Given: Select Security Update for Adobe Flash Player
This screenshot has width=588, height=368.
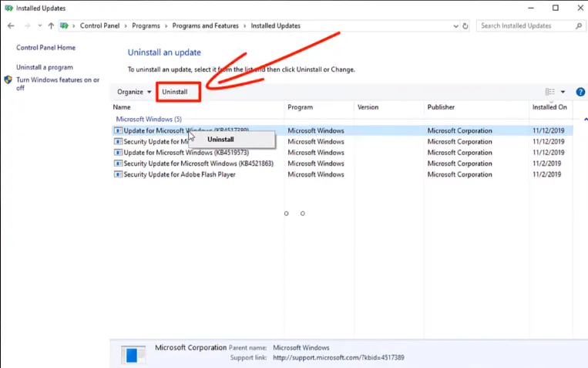Looking at the screenshot, I should coord(180,174).
